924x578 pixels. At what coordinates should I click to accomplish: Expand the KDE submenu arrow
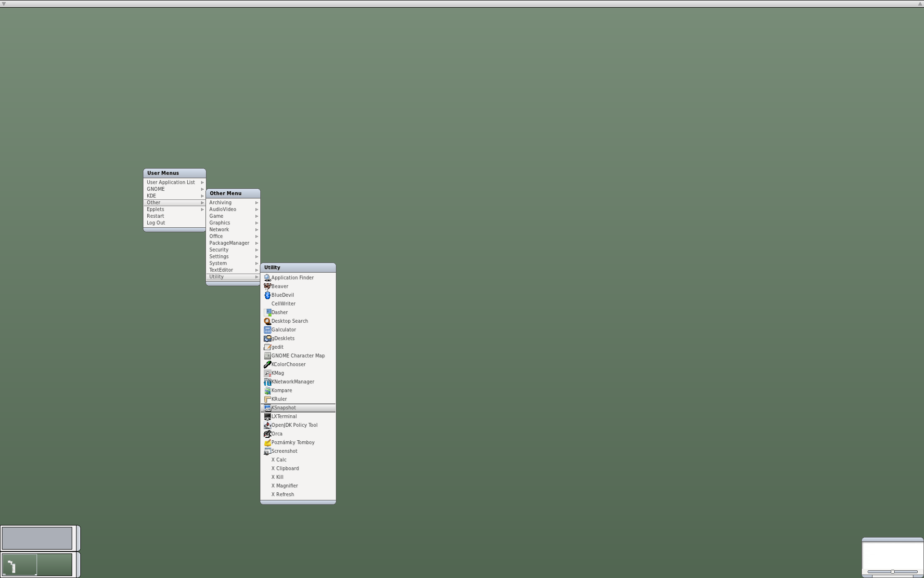pos(202,196)
